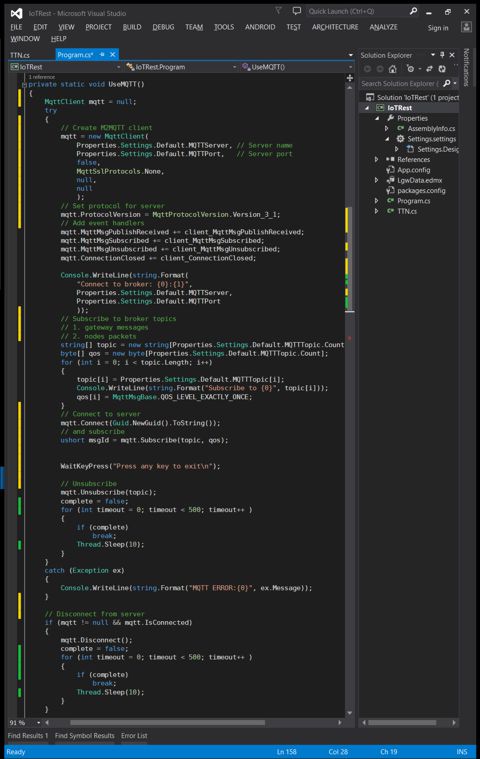This screenshot has height=759, width=480.
Task: Click the gear icon beside Settings.settings
Action: pos(400,139)
